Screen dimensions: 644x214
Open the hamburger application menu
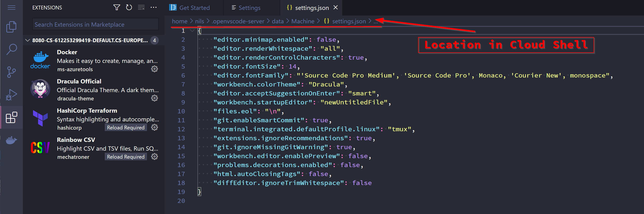click(12, 8)
